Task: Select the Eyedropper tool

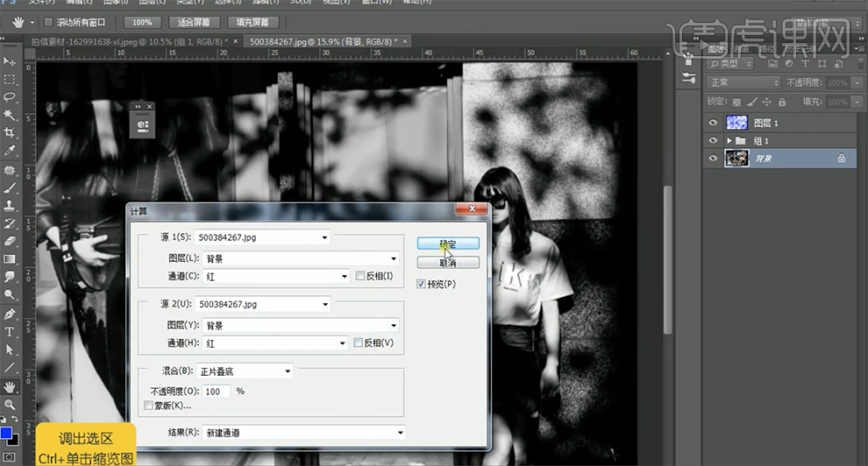Action: coord(10,151)
